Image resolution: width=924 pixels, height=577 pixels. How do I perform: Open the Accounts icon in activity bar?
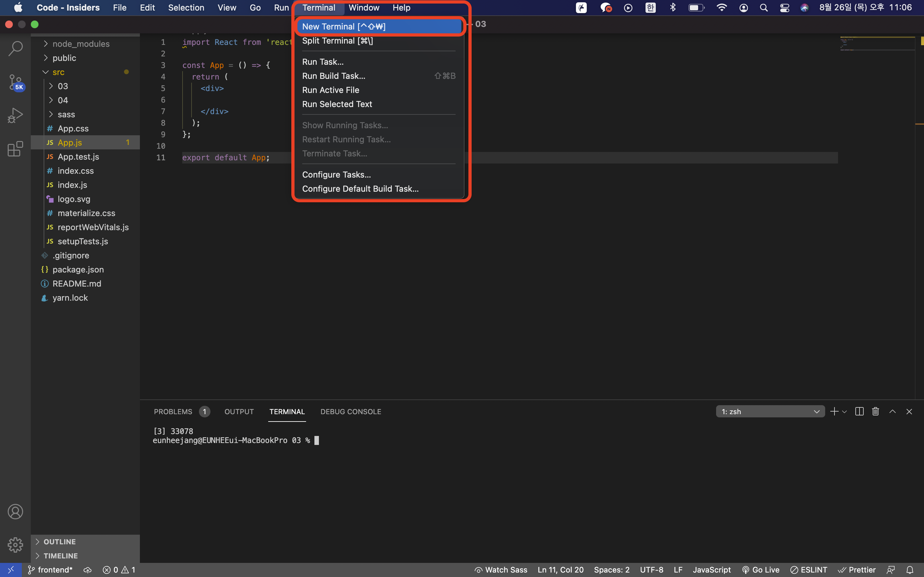[x=15, y=511]
